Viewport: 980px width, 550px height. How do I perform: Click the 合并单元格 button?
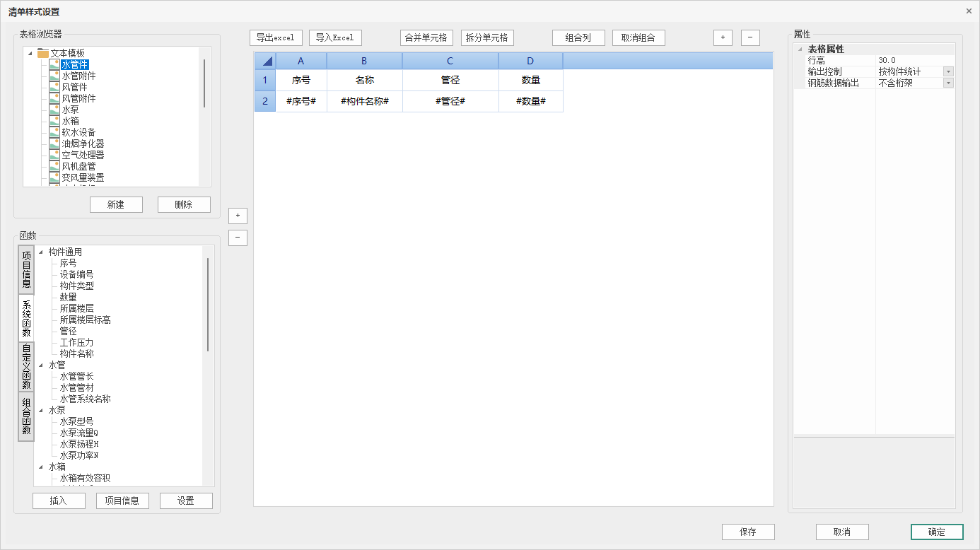coord(426,37)
